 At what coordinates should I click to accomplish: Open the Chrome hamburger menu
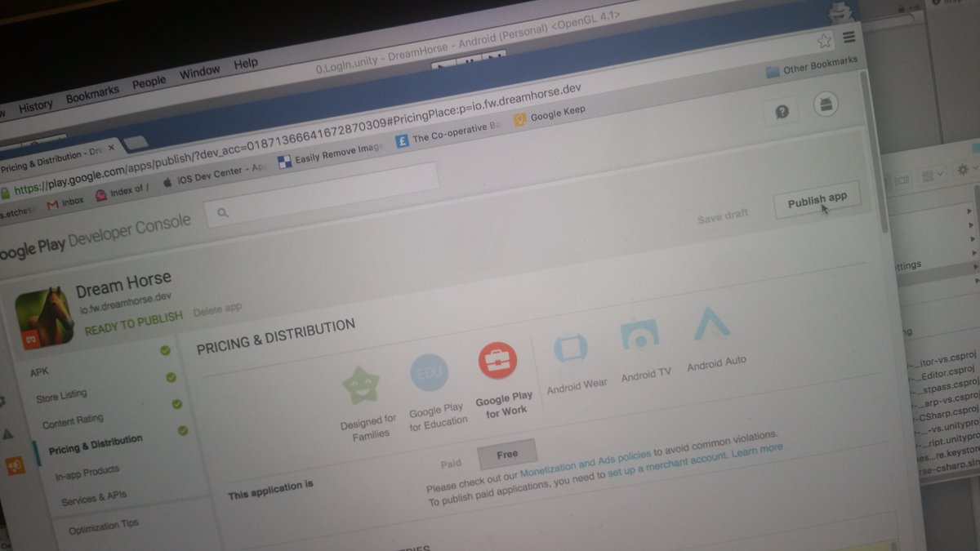click(x=849, y=38)
